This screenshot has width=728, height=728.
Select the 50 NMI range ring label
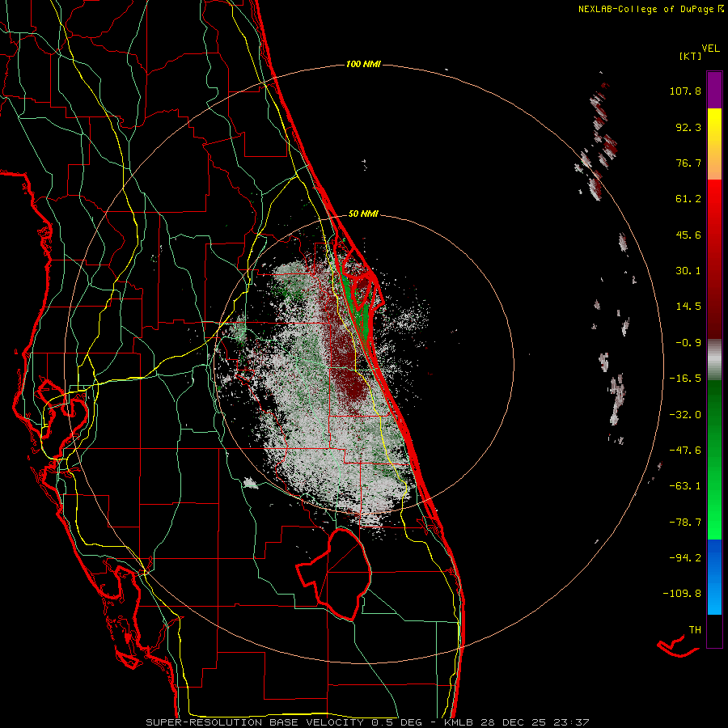click(x=363, y=214)
